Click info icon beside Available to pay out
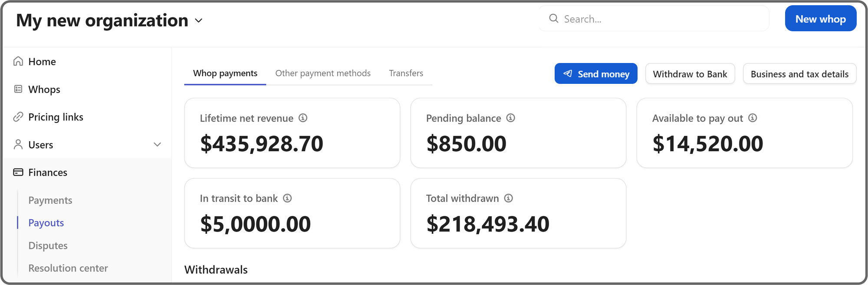The width and height of the screenshot is (868, 285). point(753,118)
